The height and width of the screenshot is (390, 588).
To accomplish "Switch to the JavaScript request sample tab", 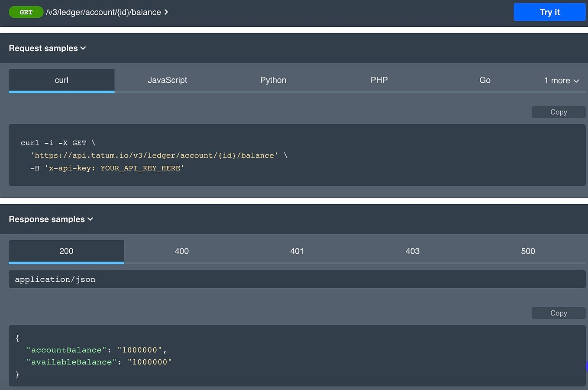I will point(168,80).
